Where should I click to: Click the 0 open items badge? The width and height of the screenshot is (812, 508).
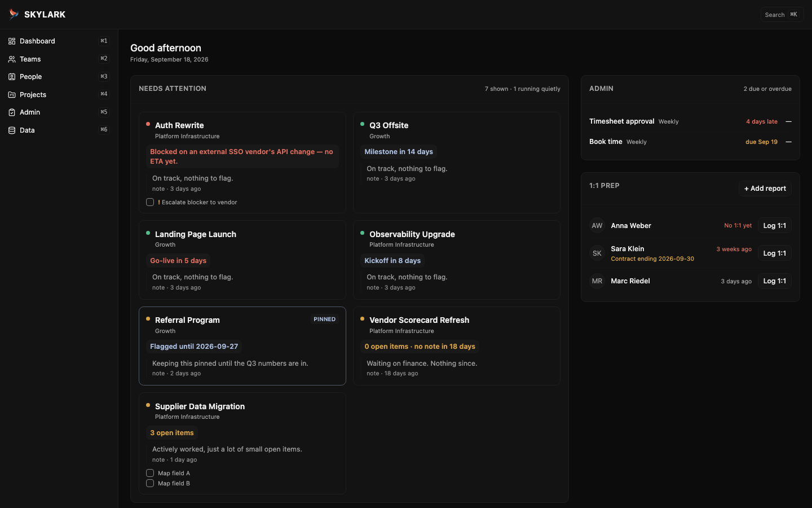point(420,347)
